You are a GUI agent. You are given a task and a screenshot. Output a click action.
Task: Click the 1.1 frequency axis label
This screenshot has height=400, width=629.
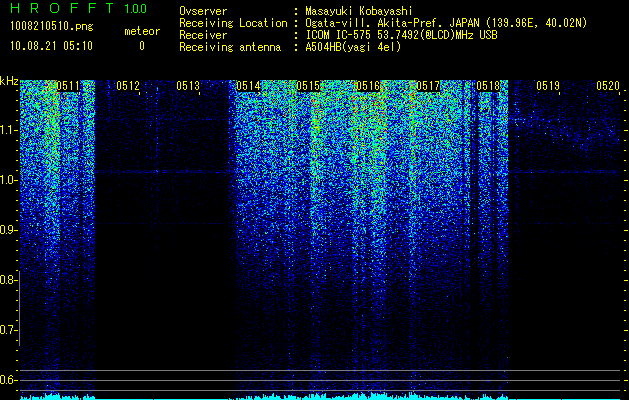click(8, 130)
